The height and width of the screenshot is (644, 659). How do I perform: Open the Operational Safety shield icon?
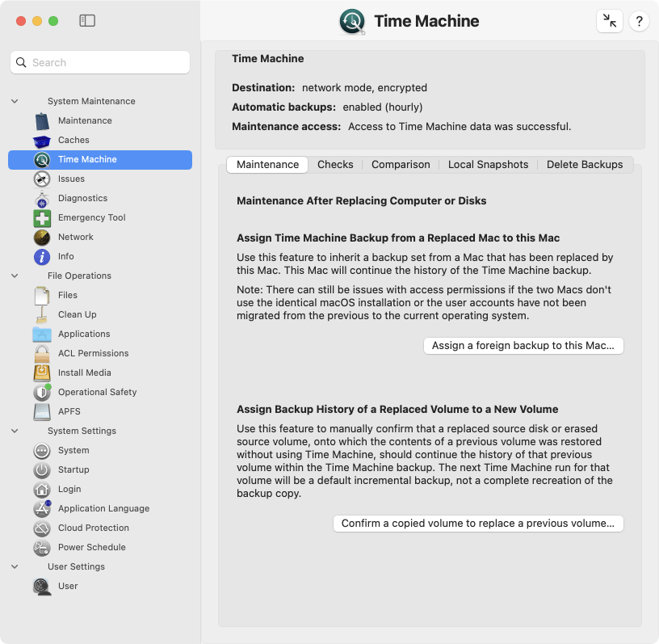[x=42, y=392]
